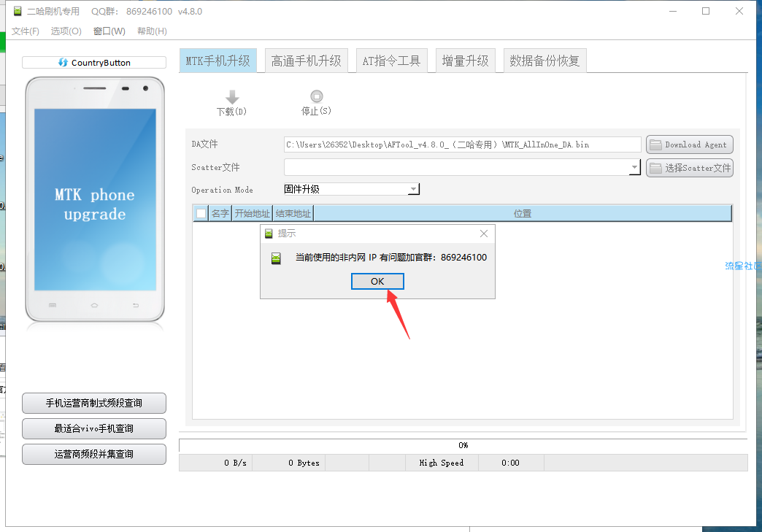762x532 pixels.
Task: Click the High Speed status text
Action: point(442,463)
